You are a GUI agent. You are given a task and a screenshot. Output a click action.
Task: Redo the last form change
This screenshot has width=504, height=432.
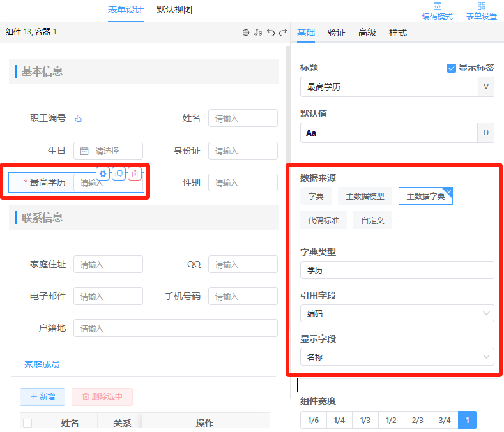point(282,33)
